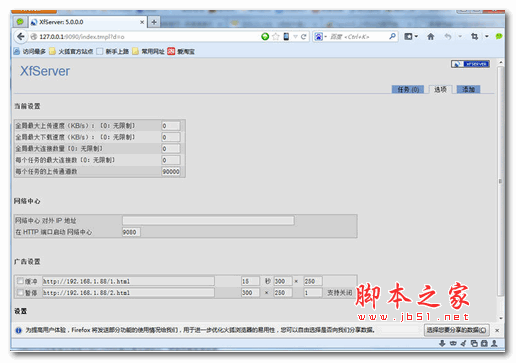Screen dimensions: 516x363
Task: Click the external IP address field
Action: click(208, 220)
